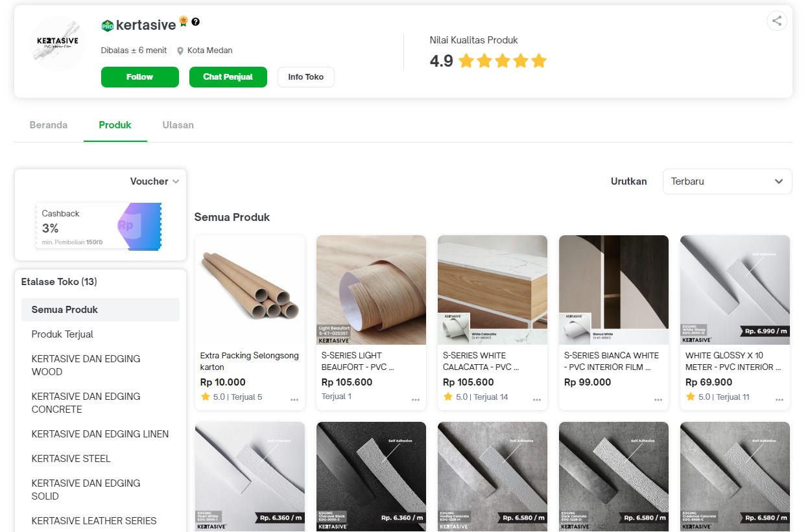Open KERTASIVE DAN EDGING CONCRETE category

coord(86,403)
